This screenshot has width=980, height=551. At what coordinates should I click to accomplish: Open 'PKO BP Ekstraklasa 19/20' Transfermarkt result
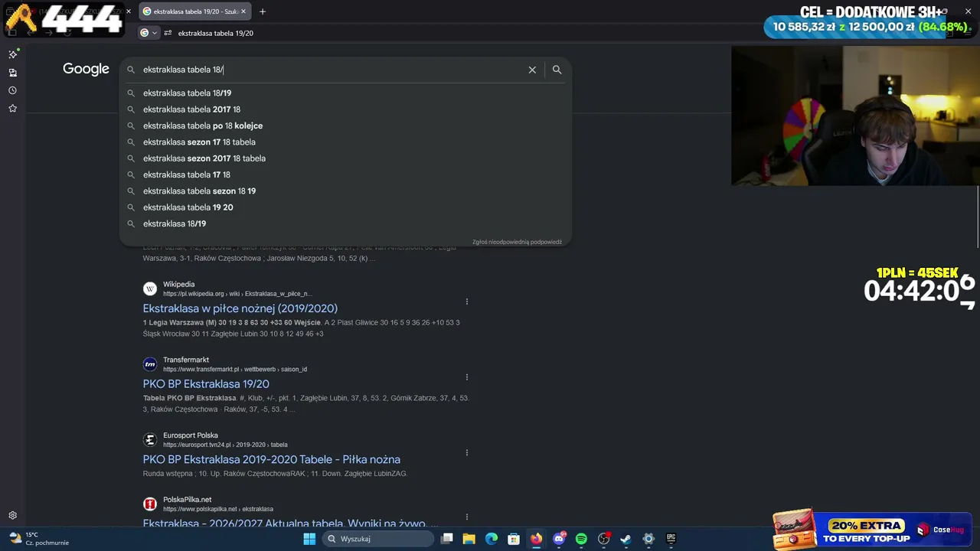(206, 384)
